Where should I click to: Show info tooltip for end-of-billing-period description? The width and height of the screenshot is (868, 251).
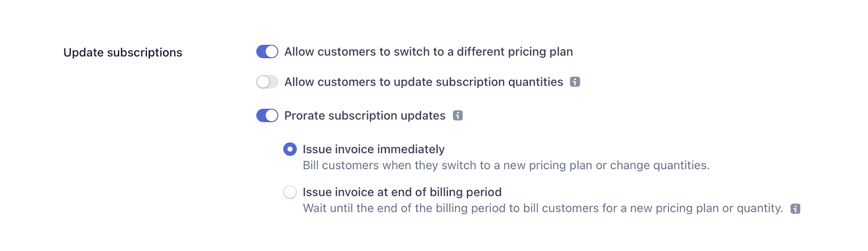pos(795,209)
